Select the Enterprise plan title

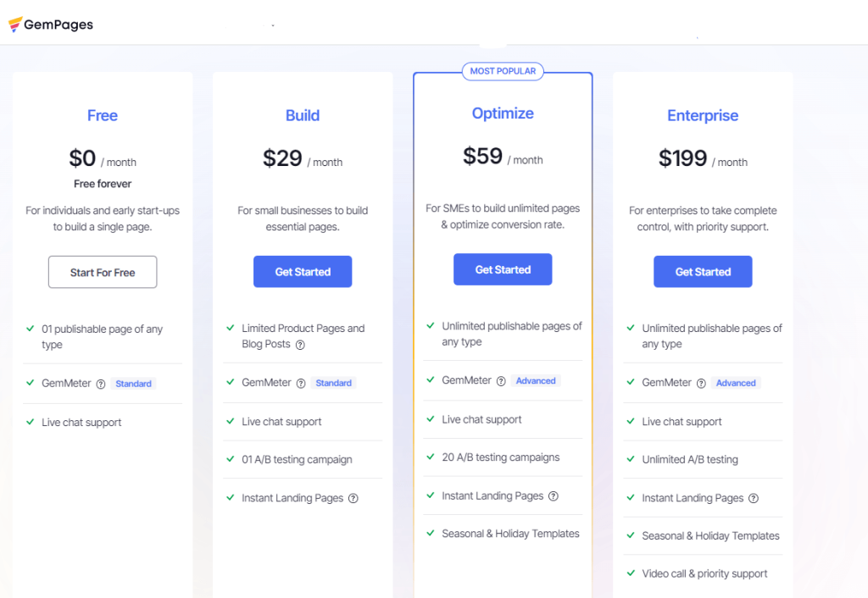click(703, 116)
